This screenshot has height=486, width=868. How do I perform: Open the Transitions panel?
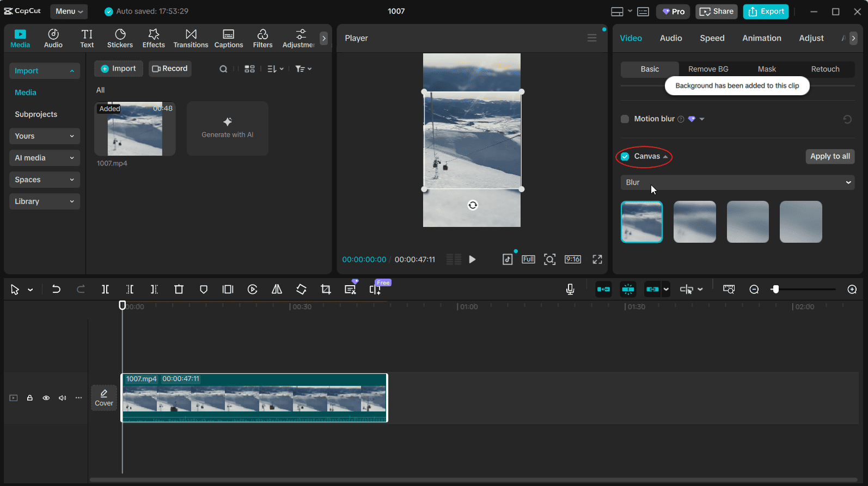(191, 38)
